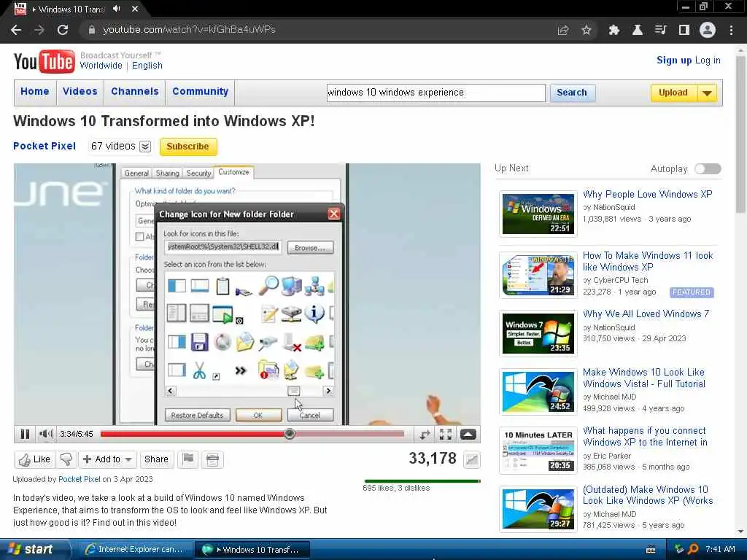This screenshot has height=560, width=747.
Task: Open the on-screen keyboard tray icon
Action: tap(651, 550)
